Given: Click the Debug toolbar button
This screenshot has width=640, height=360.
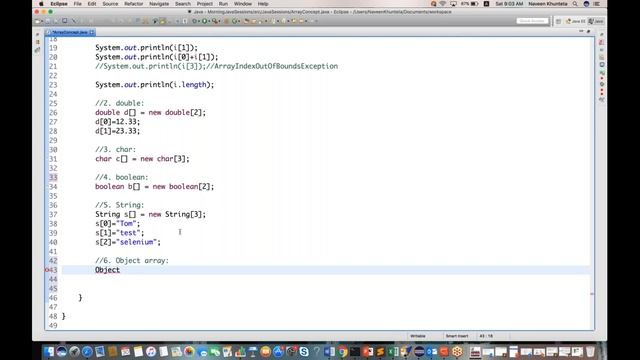Looking at the screenshot, I should coord(195,21).
